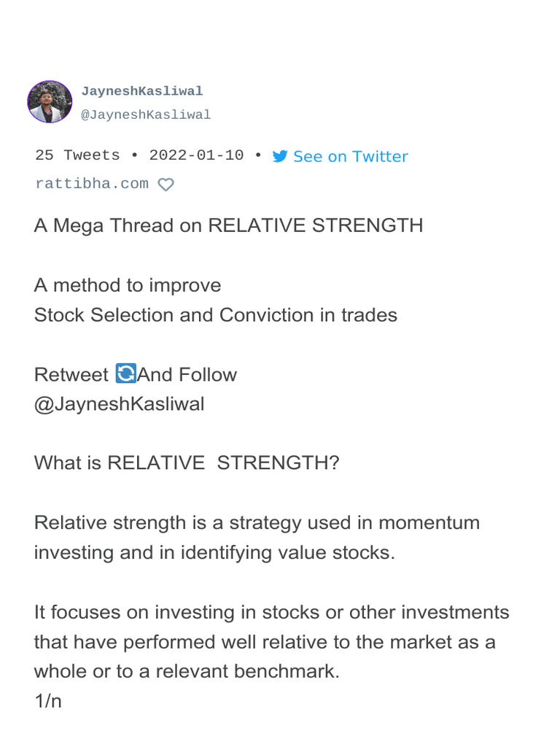This screenshot has width=560, height=747.
Task: Click the JayneshKasliwal profile avatar photo
Action: [50, 102]
